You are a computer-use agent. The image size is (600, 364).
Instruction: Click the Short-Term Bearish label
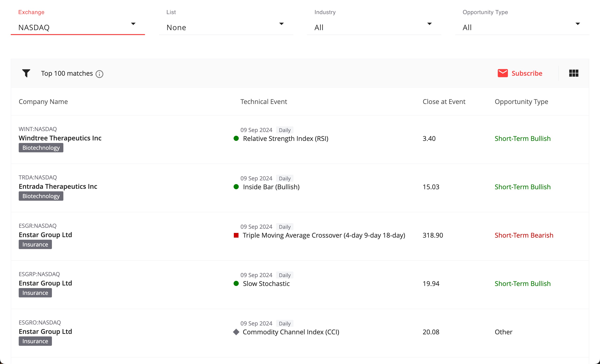(524, 236)
